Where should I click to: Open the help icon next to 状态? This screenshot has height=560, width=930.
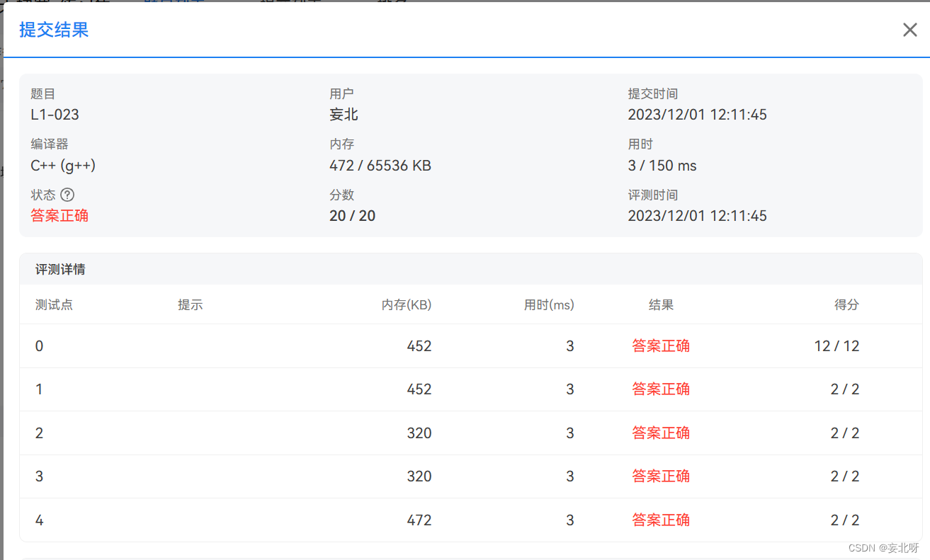tap(67, 195)
